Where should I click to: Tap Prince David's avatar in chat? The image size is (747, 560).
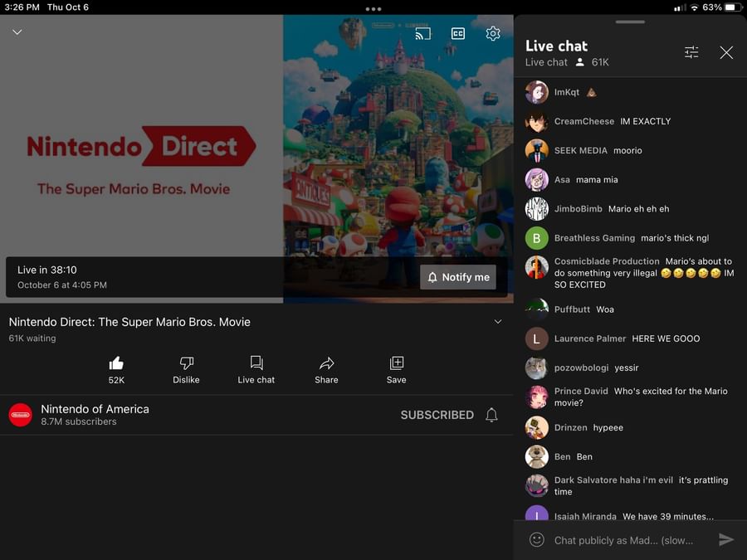pos(537,397)
